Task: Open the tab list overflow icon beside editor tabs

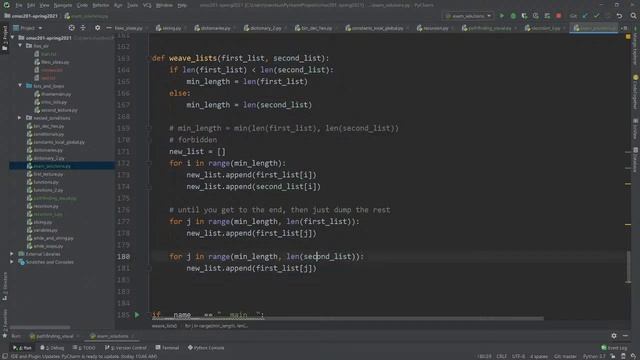Action: click(x=624, y=28)
